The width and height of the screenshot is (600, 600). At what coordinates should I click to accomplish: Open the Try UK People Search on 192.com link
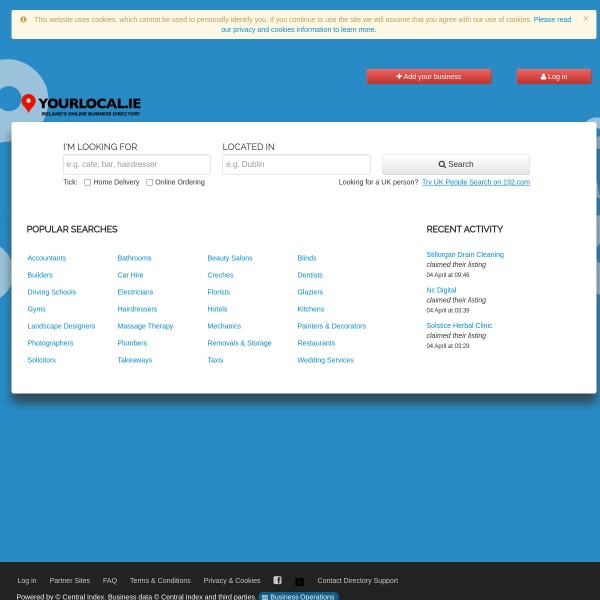pos(476,182)
